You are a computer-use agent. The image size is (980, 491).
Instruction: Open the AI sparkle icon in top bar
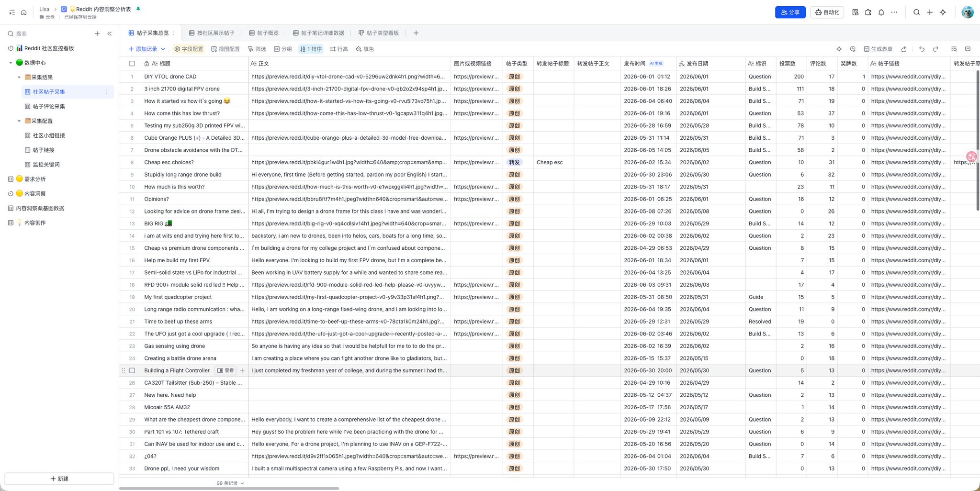tap(943, 12)
